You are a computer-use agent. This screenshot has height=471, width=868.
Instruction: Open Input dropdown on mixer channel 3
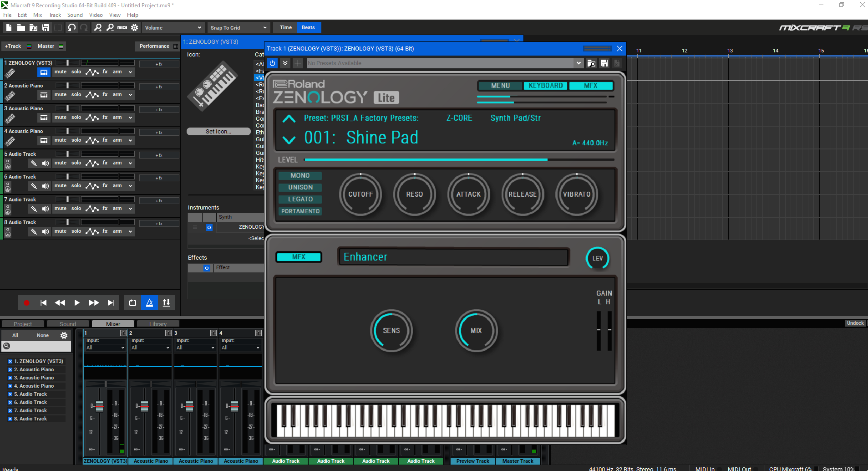[195, 348]
